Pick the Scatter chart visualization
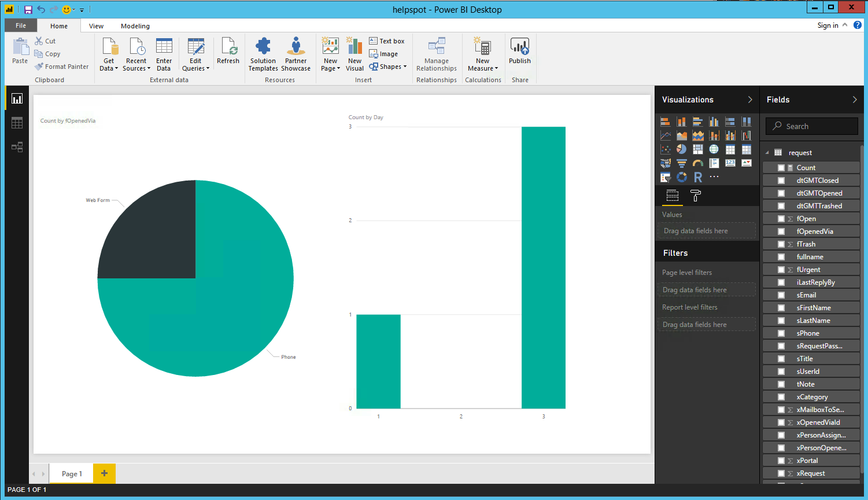 tap(666, 149)
